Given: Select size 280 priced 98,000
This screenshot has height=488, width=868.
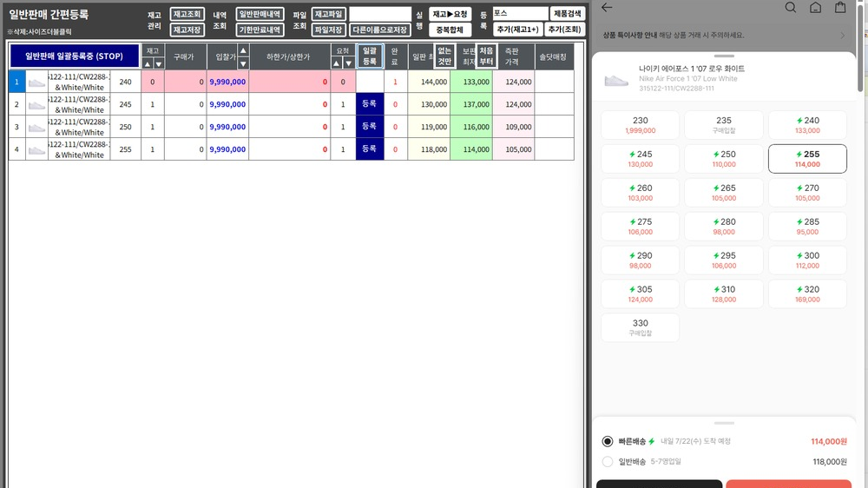Looking at the screenshot, I should click(724, 227).
